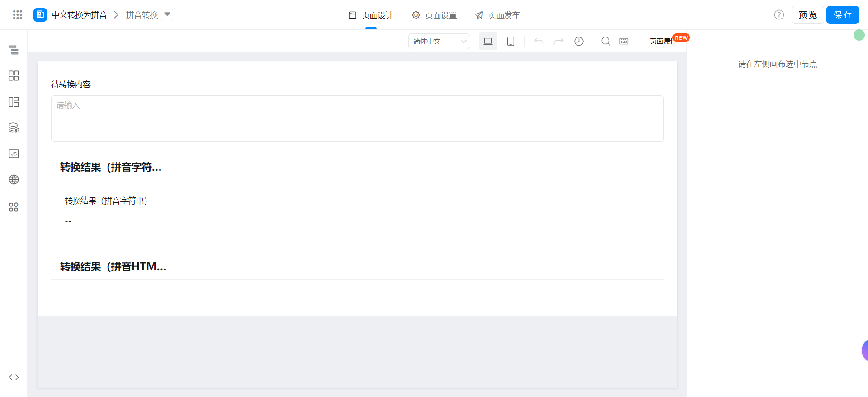The width and height of the screenshot is (868, 397).
Task: Click the 待转换内容 text input area
Action: [x=357, y=118]
